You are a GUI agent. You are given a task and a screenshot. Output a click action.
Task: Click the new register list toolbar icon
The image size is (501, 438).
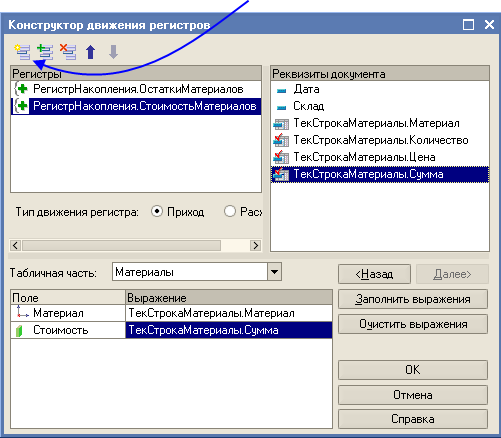[23, 52]
